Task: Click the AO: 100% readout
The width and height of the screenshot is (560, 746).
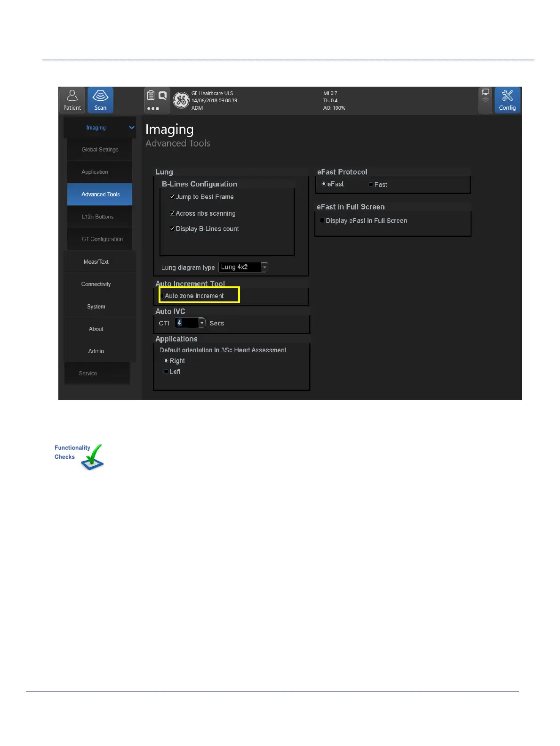Action: click(334, 108)
